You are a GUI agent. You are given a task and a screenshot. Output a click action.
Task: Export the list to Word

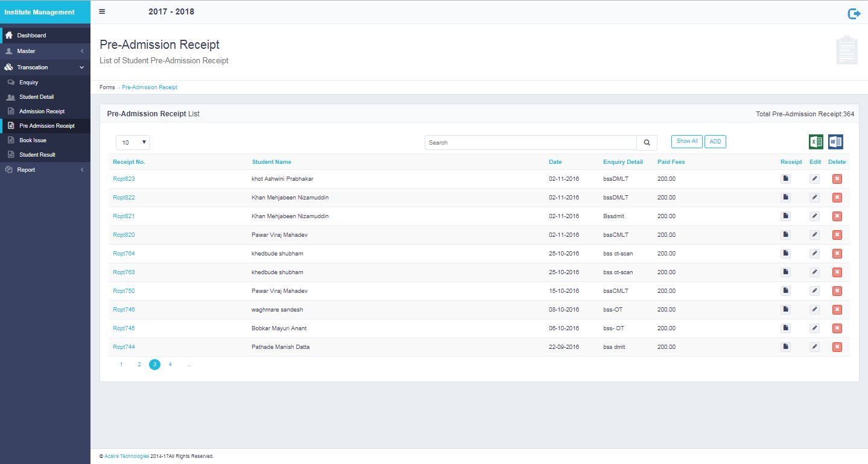835,142
